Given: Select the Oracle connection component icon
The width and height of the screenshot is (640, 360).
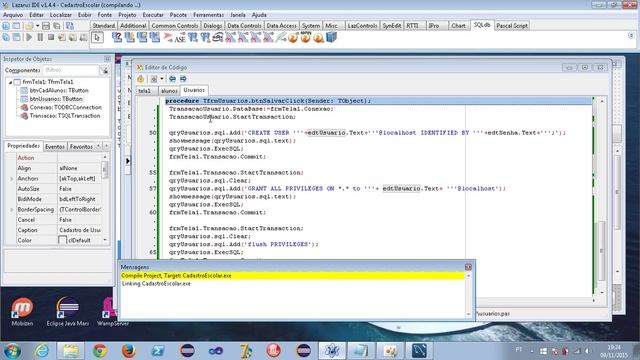Looking at the screenshot, I should pyautogui.click(x=218, y=38).
